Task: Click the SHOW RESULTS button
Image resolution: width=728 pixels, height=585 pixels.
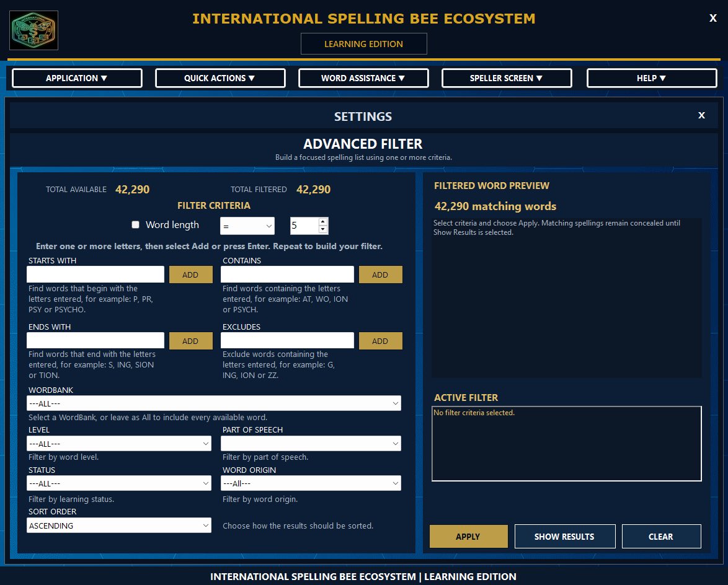Action: click(564, 536)
